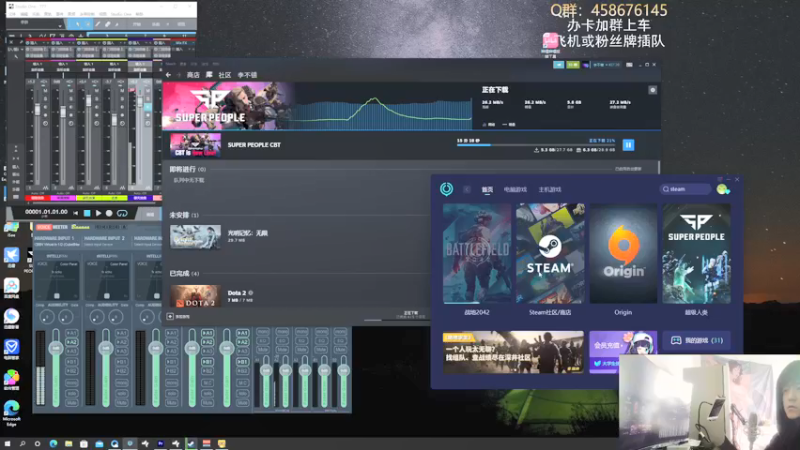This screenshot has height=450, width=800.
Task: Switch to 首页 tab in accelerator
Action: pyautogui.click(x=487, y=189)
